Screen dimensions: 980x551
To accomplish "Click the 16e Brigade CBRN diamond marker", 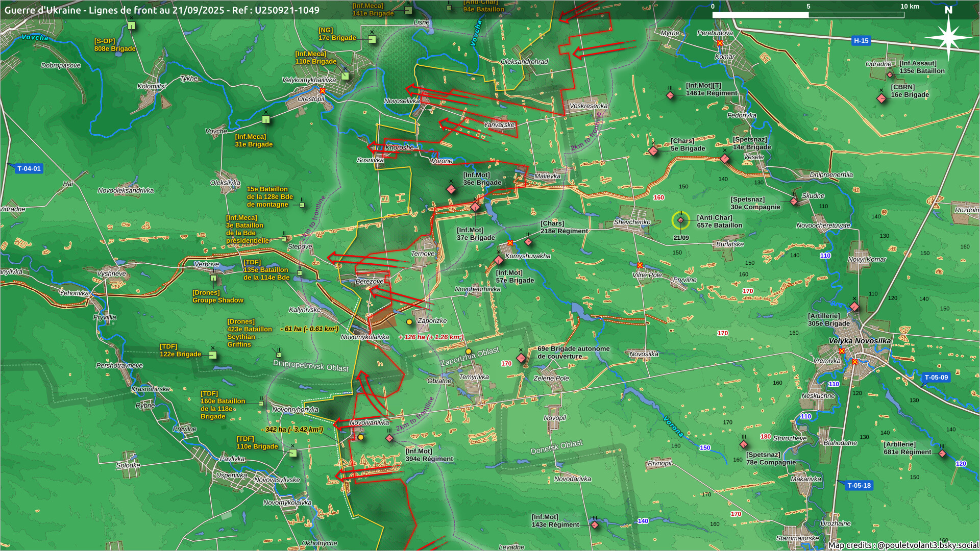I will point(881,98).
